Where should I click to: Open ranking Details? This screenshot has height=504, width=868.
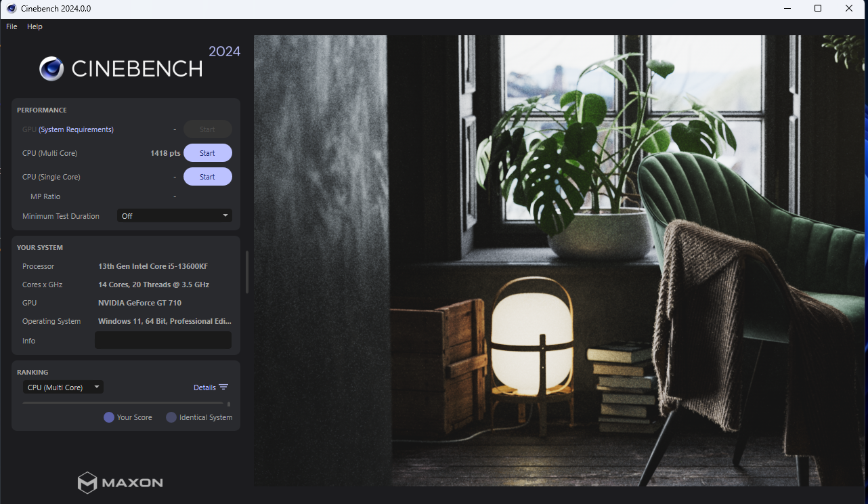(204, 387)
